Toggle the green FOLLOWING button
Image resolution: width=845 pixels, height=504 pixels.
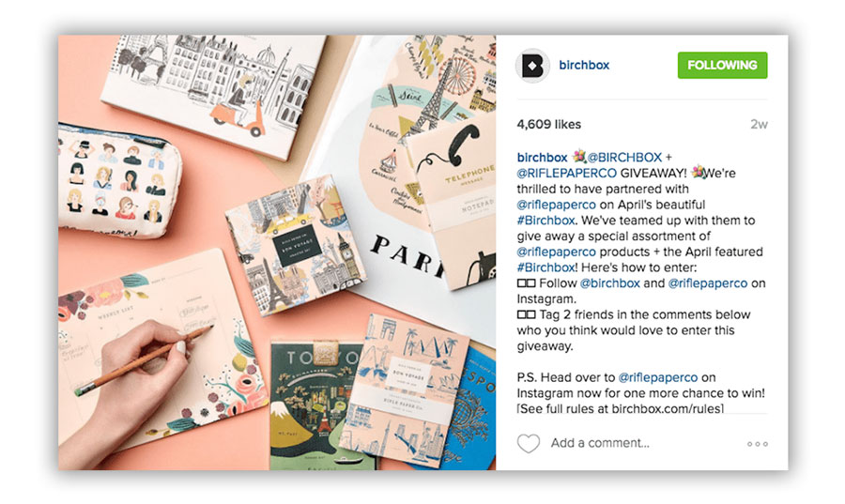(722, 65)
